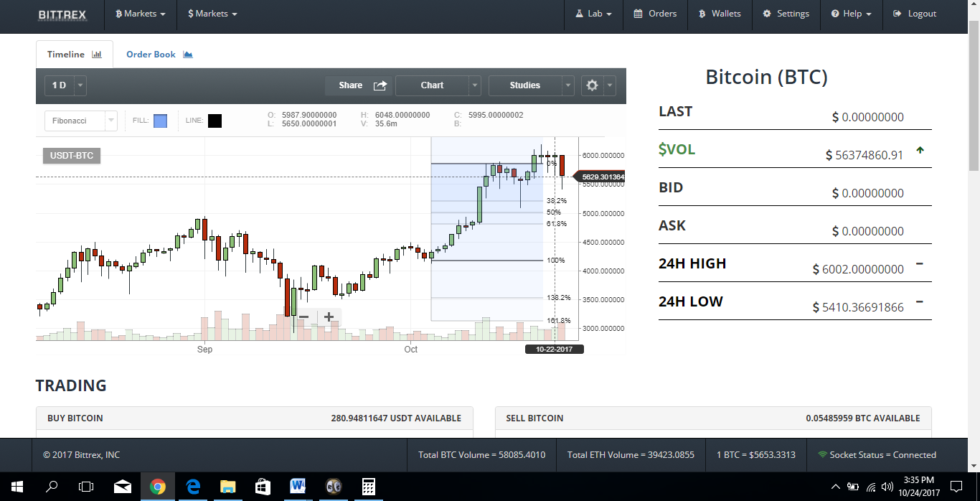
Task: Zoom out the chart with minus button
Action: (303, 317)
